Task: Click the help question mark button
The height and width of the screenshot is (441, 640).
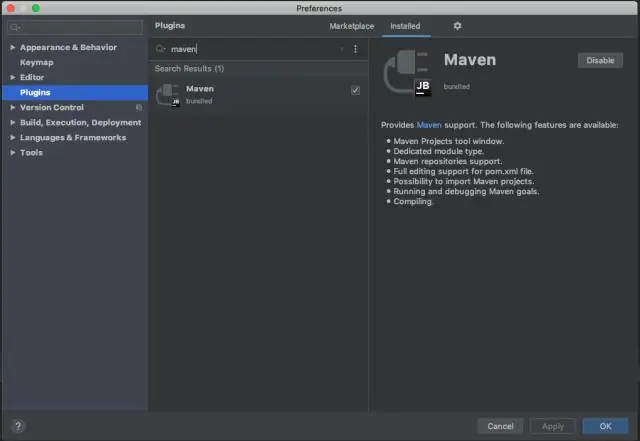Action: [x=18, y=426]
